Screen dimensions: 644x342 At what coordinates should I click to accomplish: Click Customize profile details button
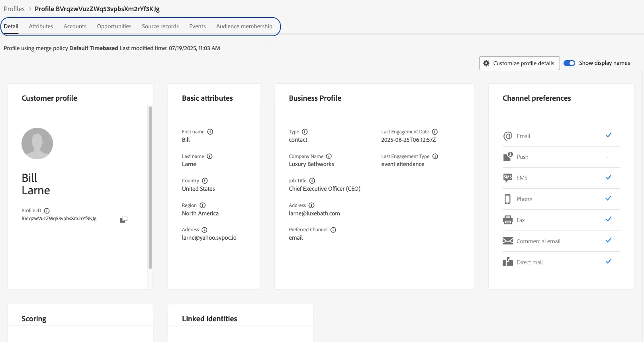pos(519,63)
